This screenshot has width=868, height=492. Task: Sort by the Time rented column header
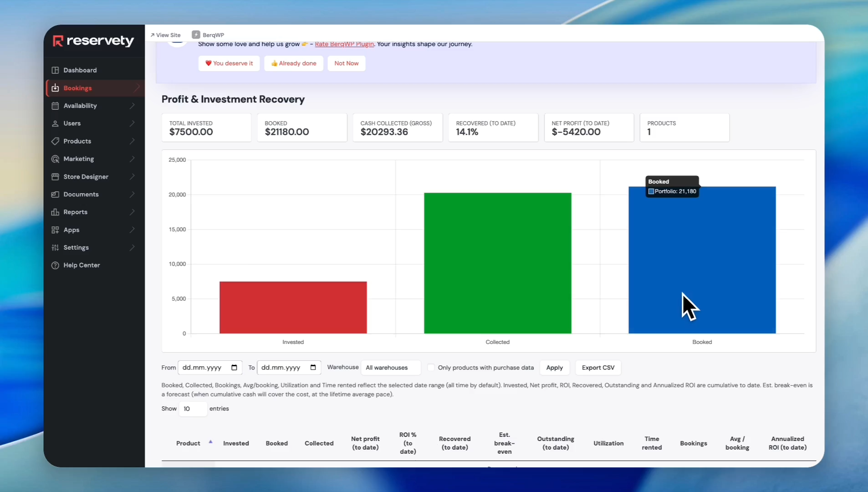pyautogui.click(x=652, y=443)
